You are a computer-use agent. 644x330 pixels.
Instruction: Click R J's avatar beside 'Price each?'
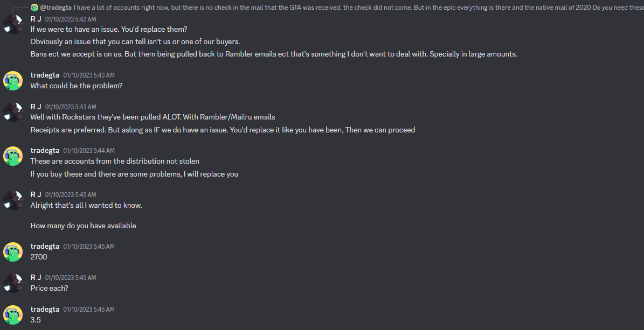(x=13, y=283)
